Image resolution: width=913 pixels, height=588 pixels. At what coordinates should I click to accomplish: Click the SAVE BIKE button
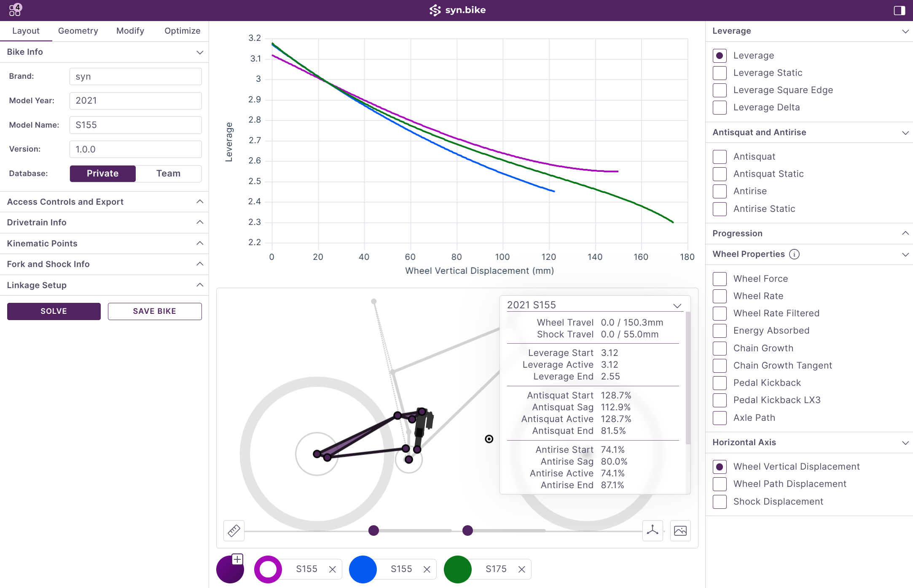coord(155,311)
